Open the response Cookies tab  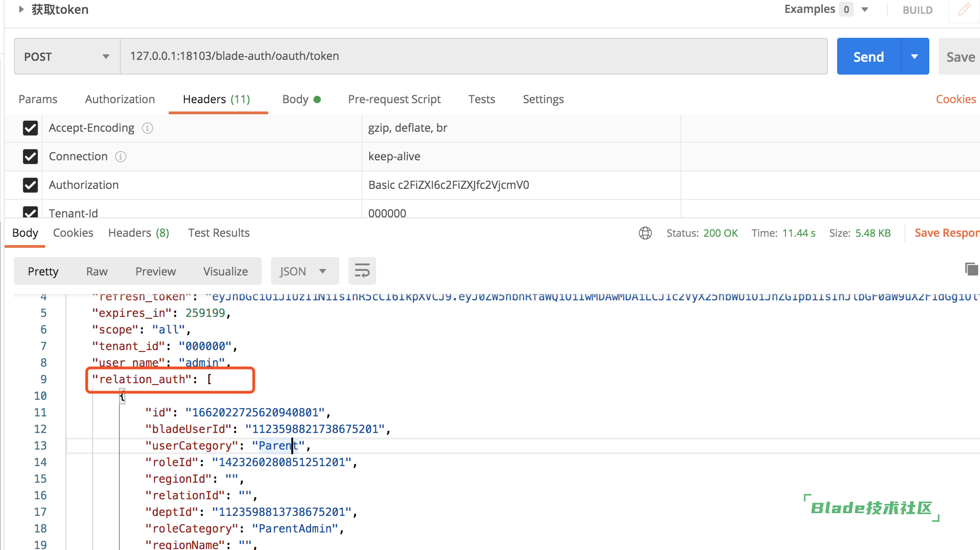(x=73, y=233)
